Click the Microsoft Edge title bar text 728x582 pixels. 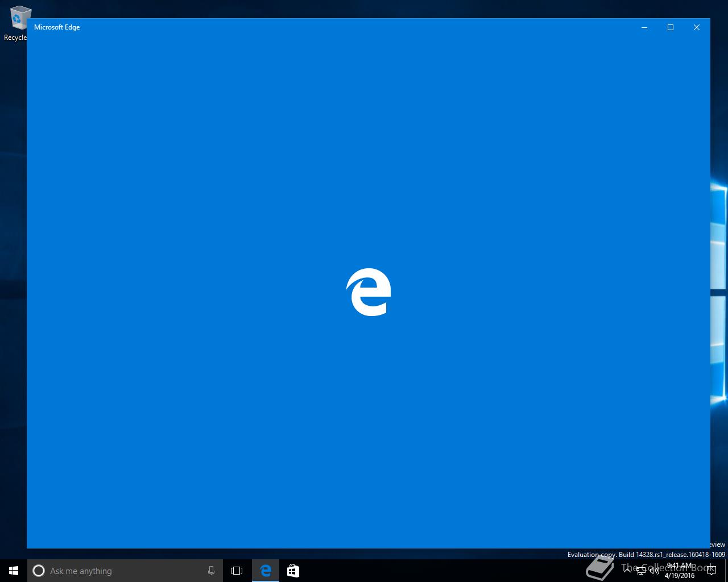tap(57, 27)
